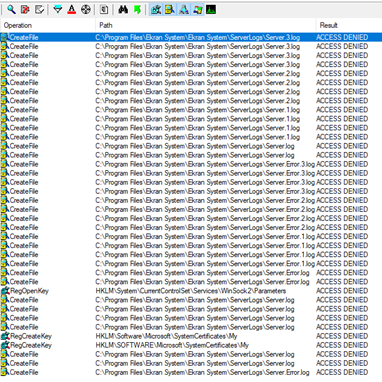Select the RegOpenKey WinSock2 Parameters row
Screen dimensions: 382x382
pos(191,291)
